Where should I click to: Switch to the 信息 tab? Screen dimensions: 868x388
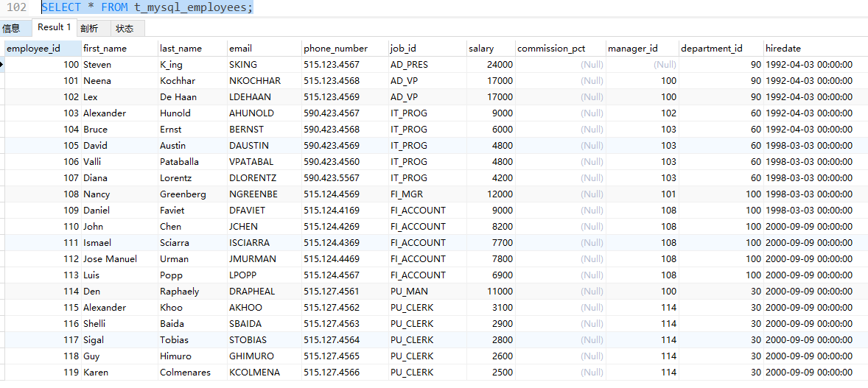(11, 28)
